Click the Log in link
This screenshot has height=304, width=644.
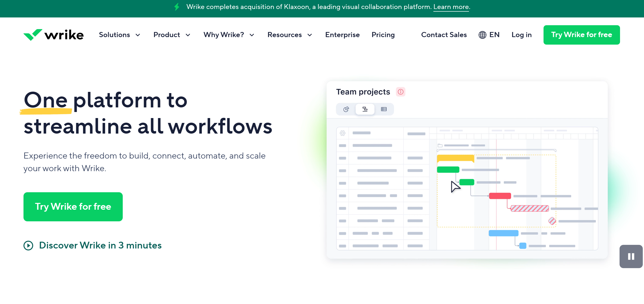[x=521, y=35]
